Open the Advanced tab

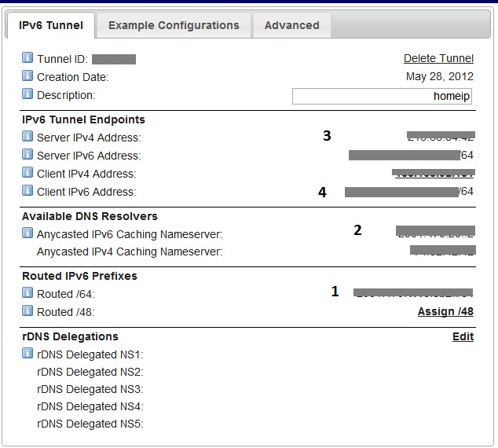(x=291, y=25)
